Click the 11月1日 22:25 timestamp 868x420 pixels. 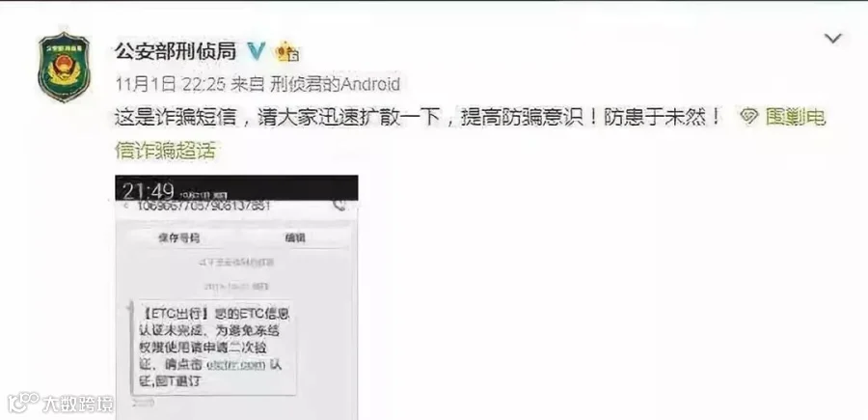click(170, 84)
